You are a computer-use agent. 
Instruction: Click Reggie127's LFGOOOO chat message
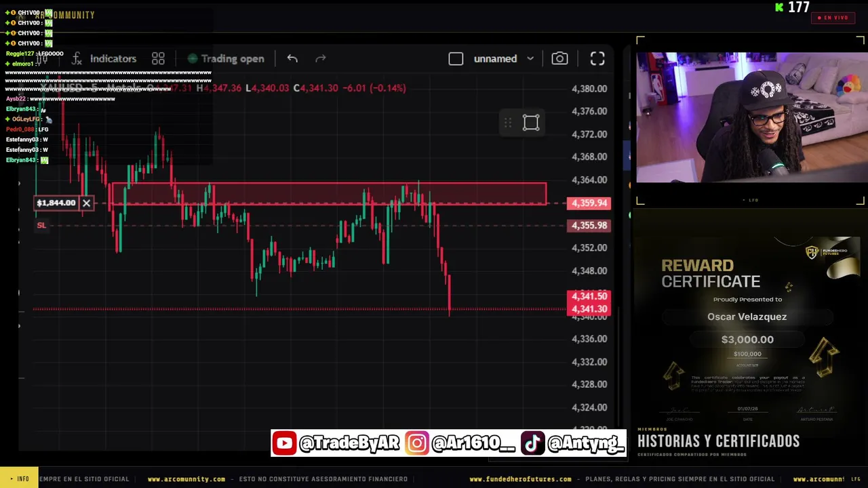(x=35, y=54)
